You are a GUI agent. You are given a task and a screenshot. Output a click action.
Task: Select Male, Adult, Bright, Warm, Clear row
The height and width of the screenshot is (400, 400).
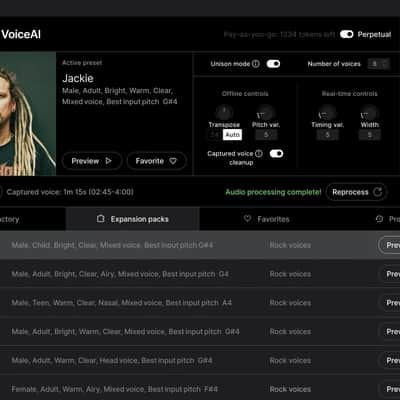[x=200, y=332]
